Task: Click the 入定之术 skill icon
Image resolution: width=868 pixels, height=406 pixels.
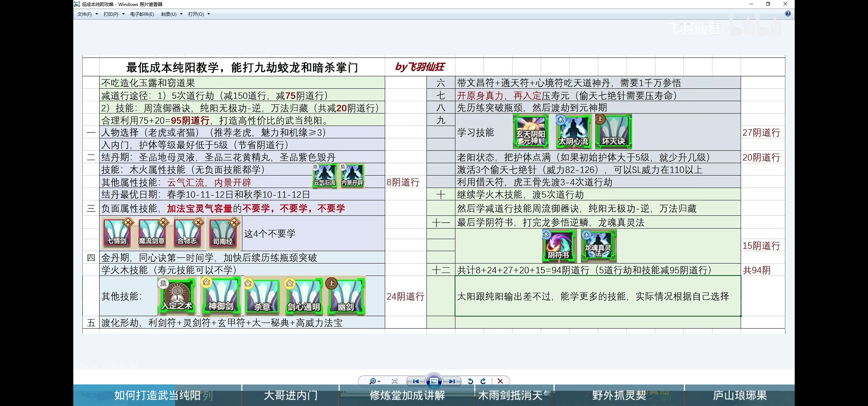Action: 177,296
